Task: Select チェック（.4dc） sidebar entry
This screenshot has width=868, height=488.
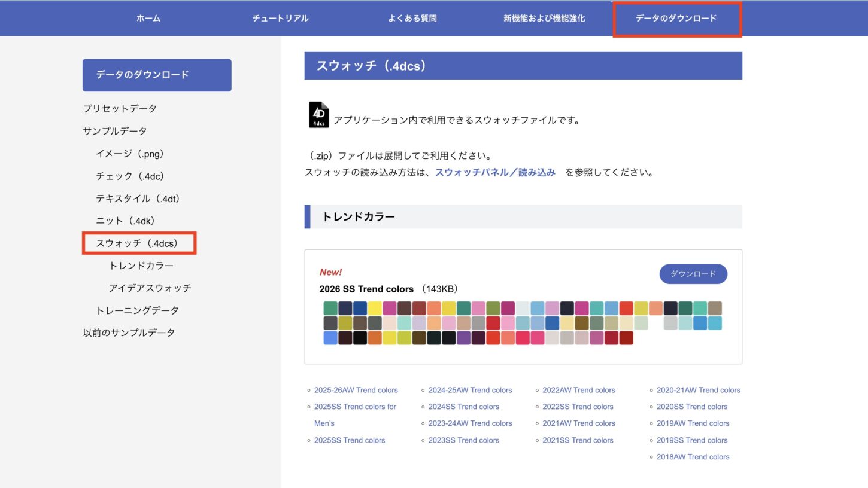Action: (x=130, y=176)
